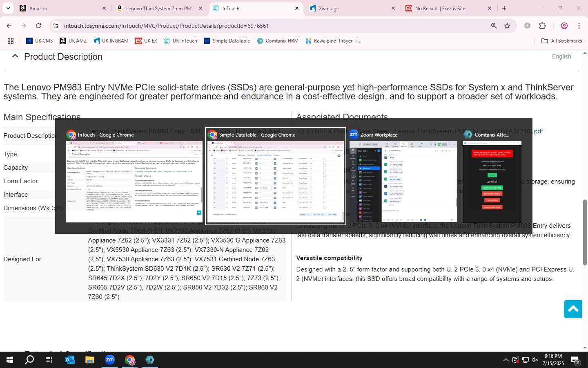Open the Rawalpindi Prayer Times bookmark
Screen dimensions: 588x368
point(333,41)
